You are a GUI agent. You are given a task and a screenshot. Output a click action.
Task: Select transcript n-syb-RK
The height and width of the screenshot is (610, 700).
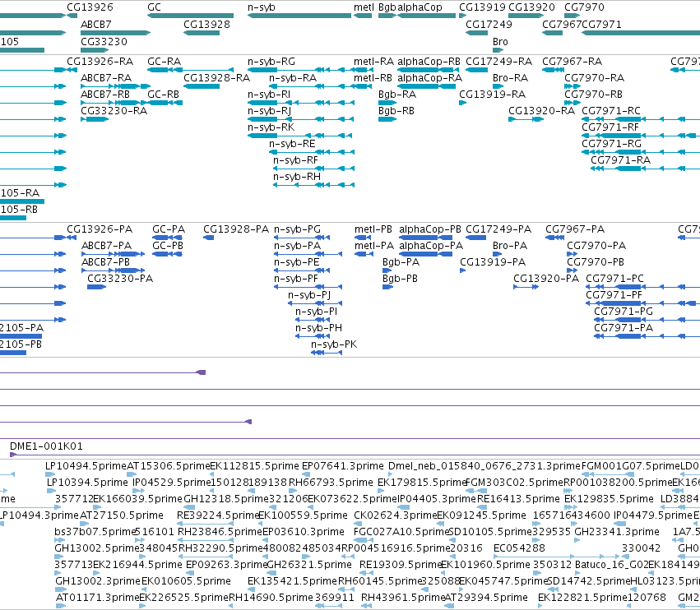[271, 127]
